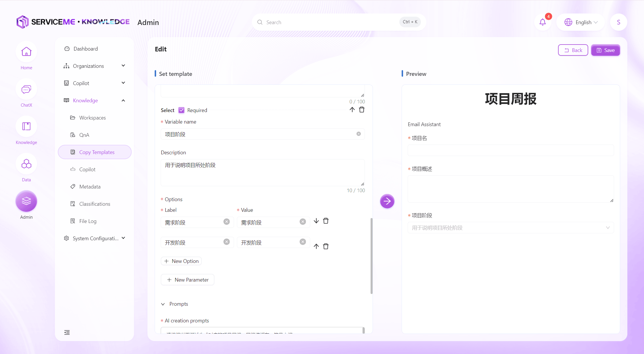Delete the 需求阶段 option row
The width and height of the screenshot is (644, 354).
tap(326, 221)
